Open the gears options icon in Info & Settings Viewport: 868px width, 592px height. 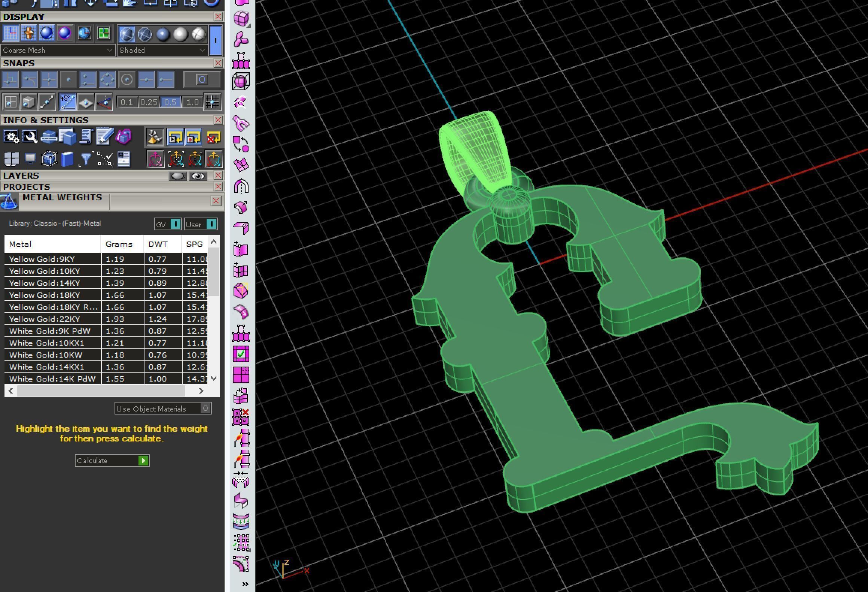(12, 137)
